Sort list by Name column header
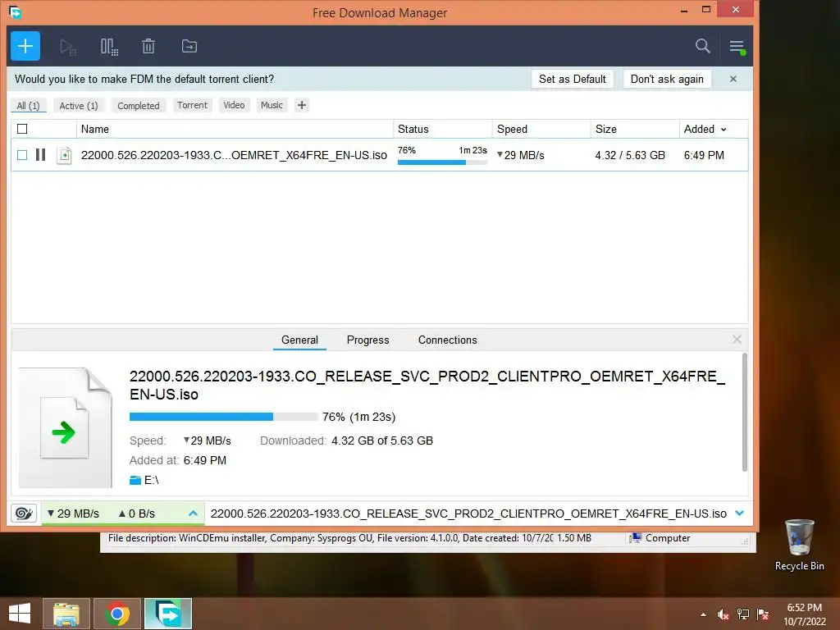This screenshot has height=630, width=840. point(235,129)
